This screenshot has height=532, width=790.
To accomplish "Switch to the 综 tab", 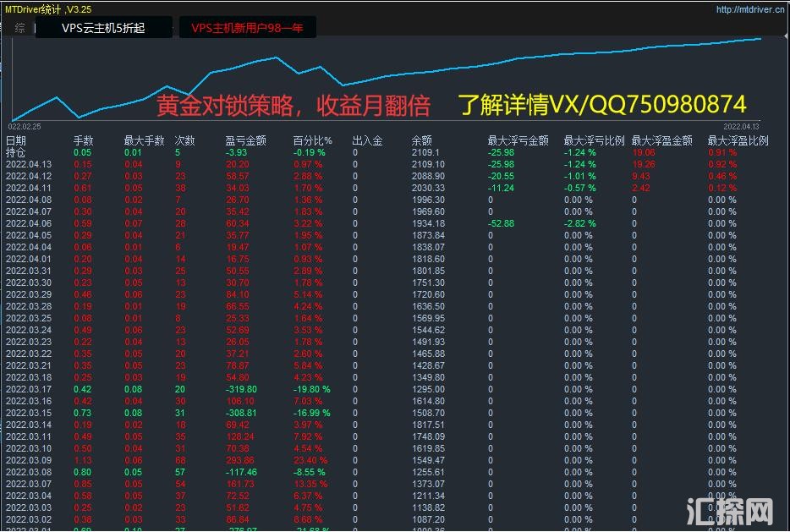I will [x=19, y=28].
